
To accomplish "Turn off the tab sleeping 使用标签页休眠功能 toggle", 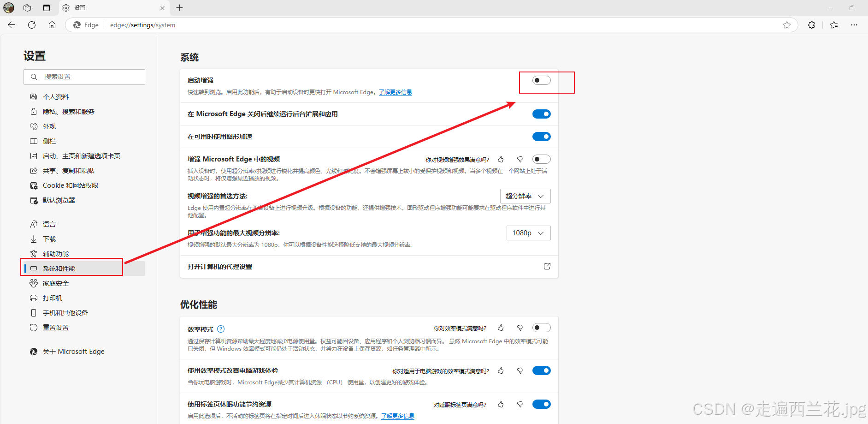I will (541, 404).
